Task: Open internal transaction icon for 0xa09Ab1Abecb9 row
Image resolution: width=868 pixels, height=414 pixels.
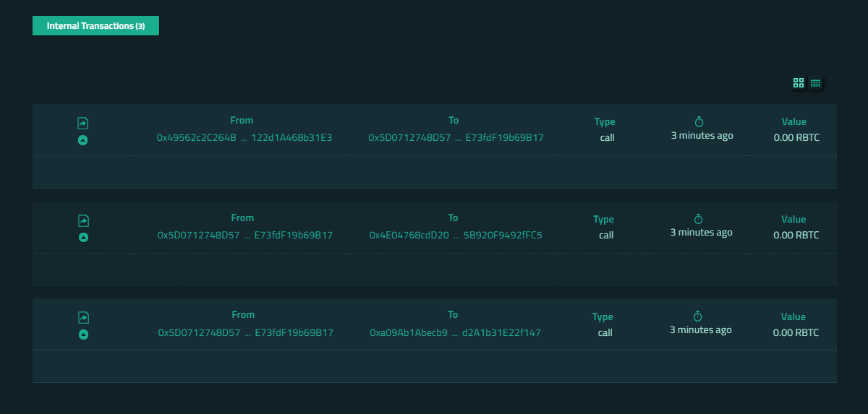Action: tap(83, 317)
